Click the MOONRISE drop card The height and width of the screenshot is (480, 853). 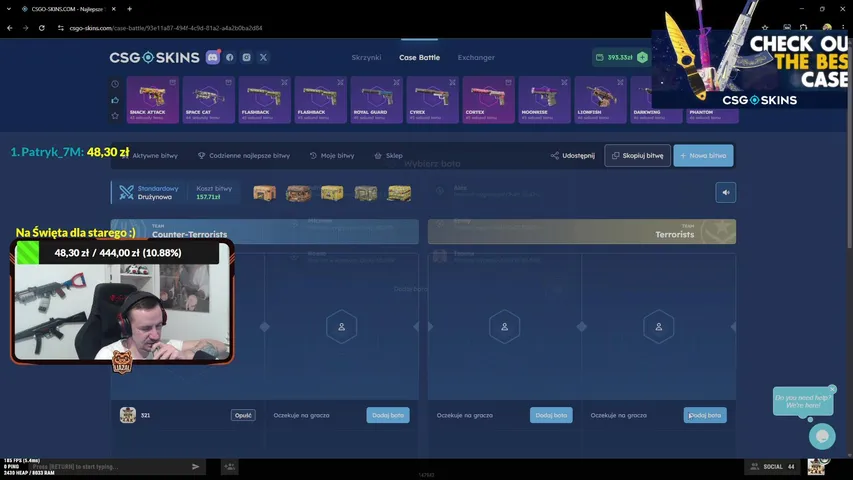point(545,100)
